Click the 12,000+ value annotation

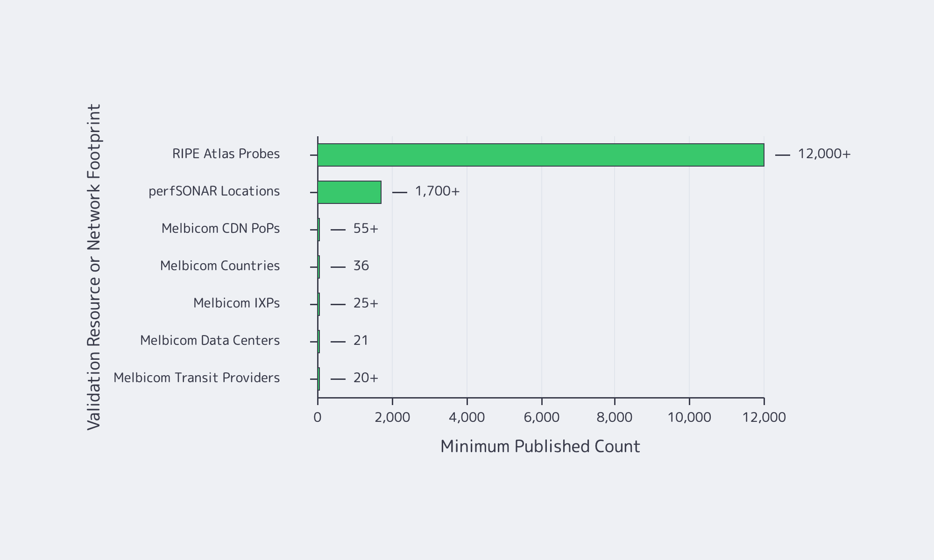point(824,154)
